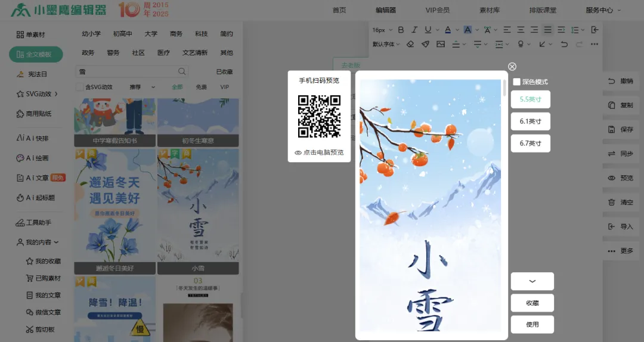This screenshot has height=342, width=644.
Task: Click the background highlight A swatch
Action: click(x=467, y=30)
